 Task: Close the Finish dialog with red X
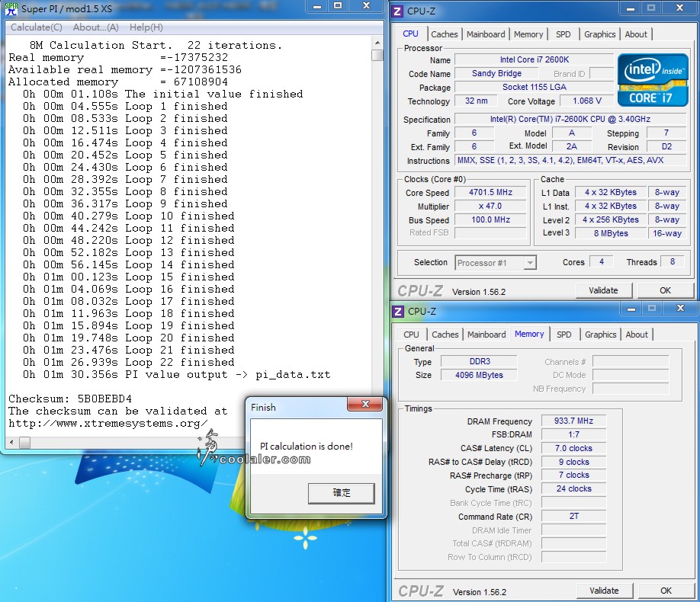tap(364, 405)
